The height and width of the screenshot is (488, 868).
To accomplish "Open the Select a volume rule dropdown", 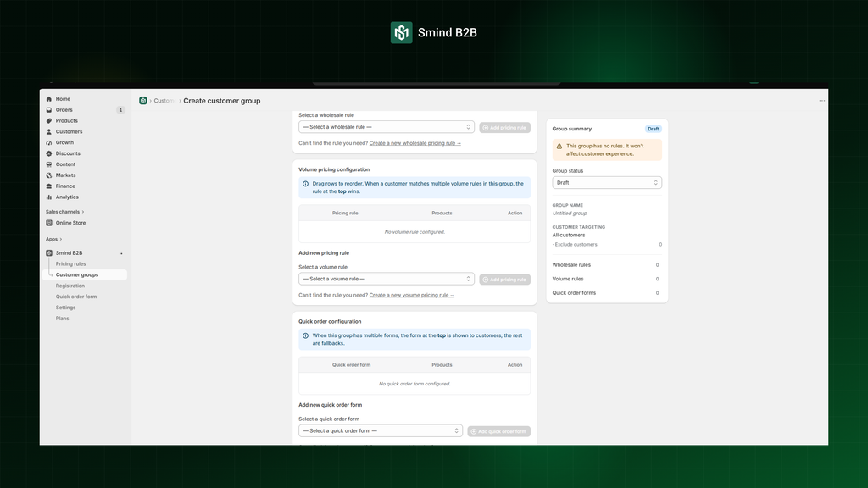I will [387, 280].
